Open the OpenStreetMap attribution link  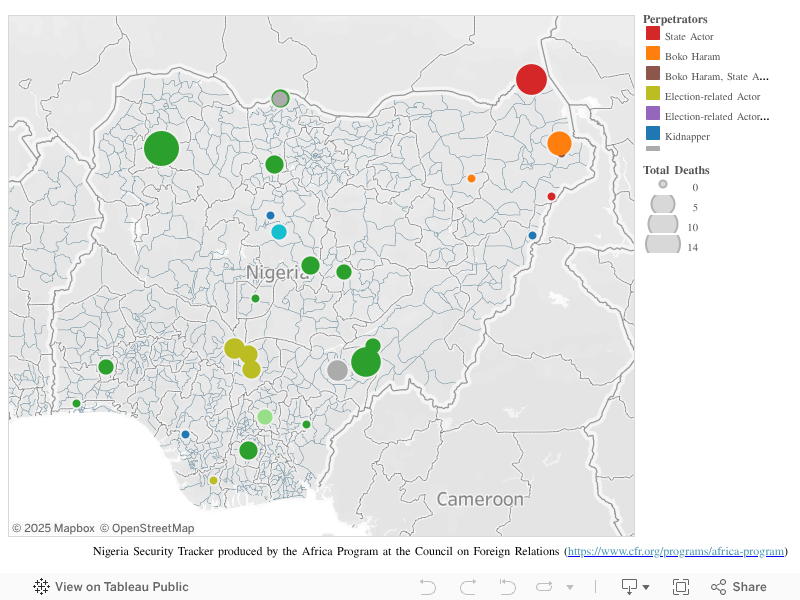click(152, 528)
